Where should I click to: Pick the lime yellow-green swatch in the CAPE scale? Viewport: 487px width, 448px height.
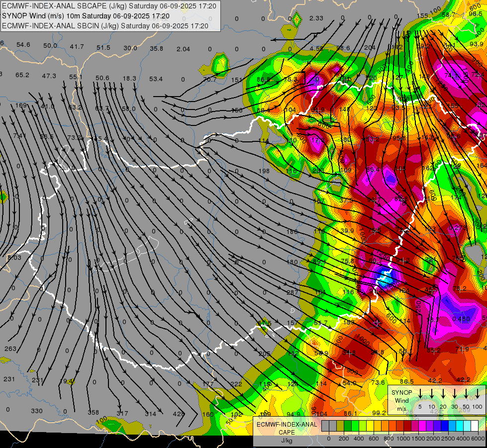click(x=363, y=426)
